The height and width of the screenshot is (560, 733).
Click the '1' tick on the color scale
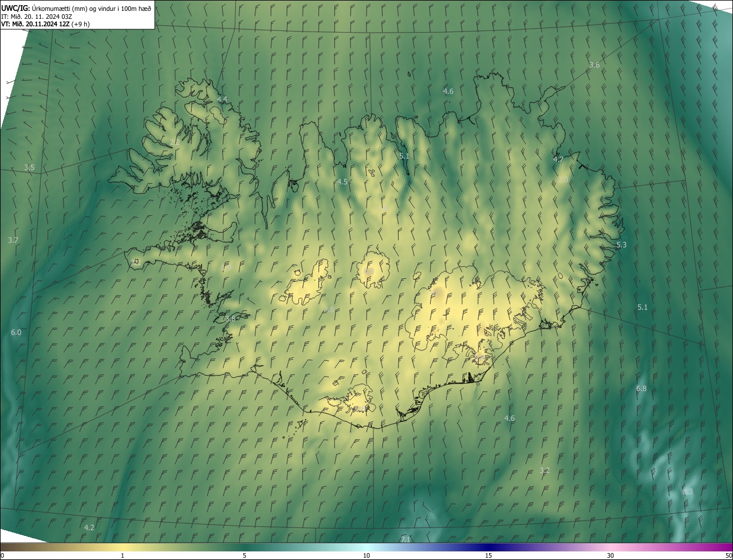tap(123, 555)
